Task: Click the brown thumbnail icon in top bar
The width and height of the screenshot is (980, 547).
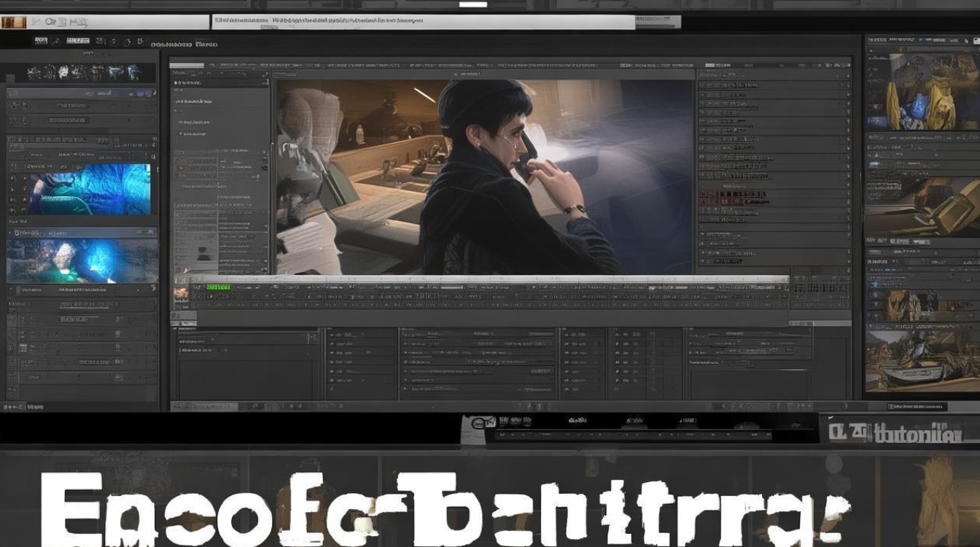Action: tap(12, 22)
